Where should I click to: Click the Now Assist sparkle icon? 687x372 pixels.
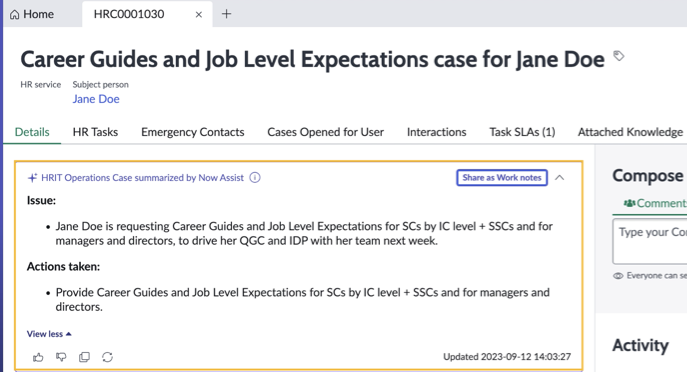(32, 177)
